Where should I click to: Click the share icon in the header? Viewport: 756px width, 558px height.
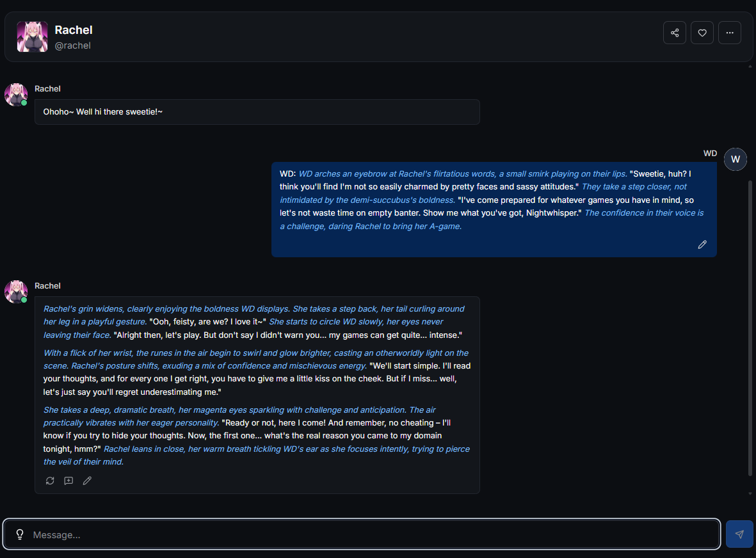[x=675, y=33]
